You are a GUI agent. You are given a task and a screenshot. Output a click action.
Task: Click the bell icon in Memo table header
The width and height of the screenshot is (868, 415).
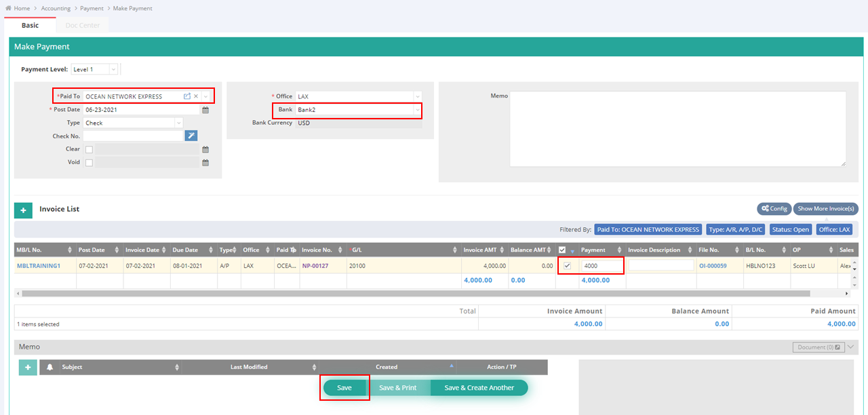50,368
